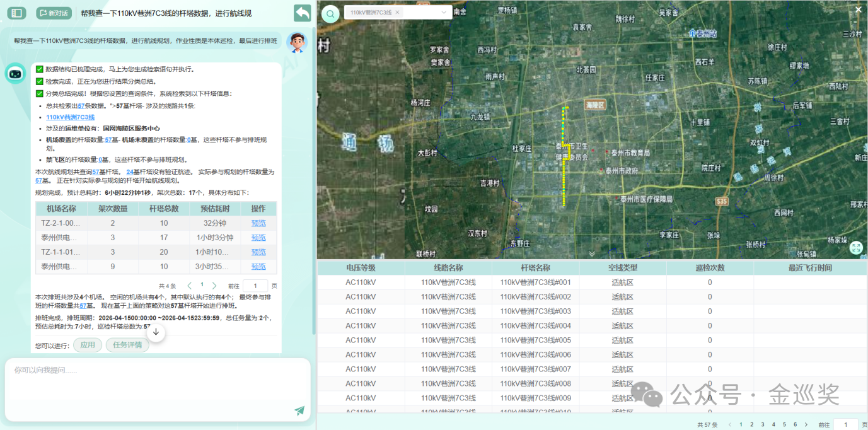Collapse the map with double chevron
The width and height of the screenshot is (868, 430).
[x=591, y=253]
